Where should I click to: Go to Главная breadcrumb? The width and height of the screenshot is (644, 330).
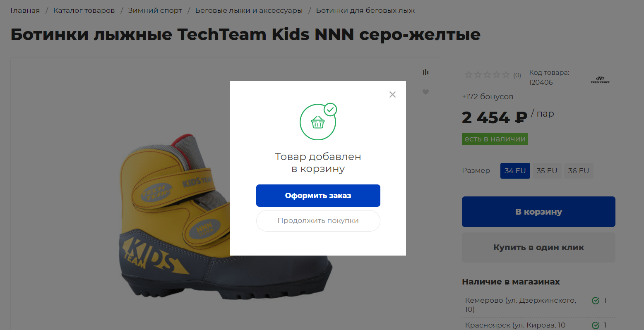tap(25, 10)
